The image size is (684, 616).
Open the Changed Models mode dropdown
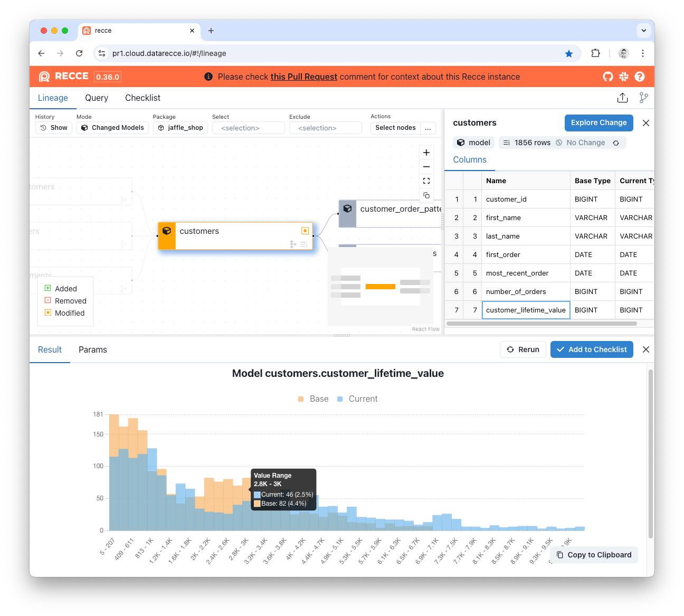point(112,128)
